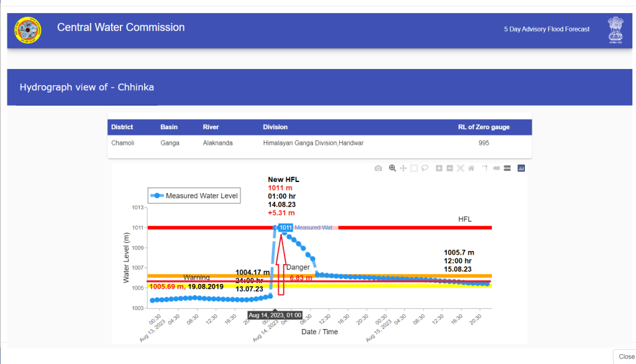Image resolution: width=636 pixels, height=364 pixels.
Task: Click the 1011 peak data point on graph
Action: [275, 227]
